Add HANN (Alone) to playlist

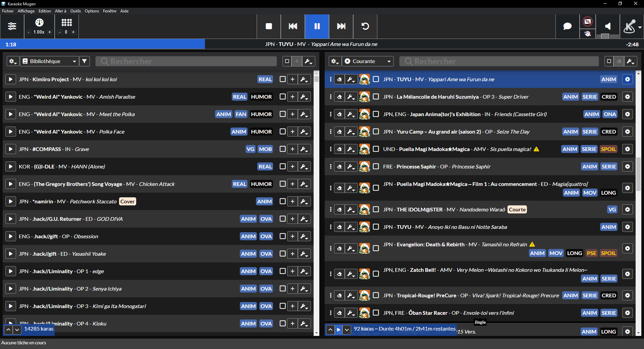(x=292, y=167)
